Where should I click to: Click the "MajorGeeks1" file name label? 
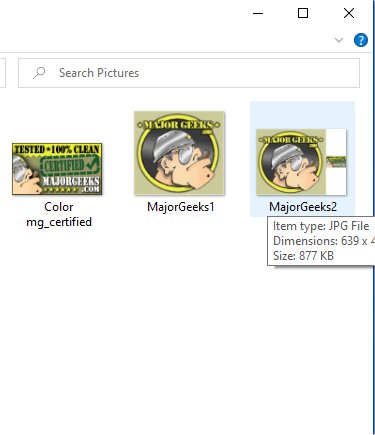pos(181,207)
